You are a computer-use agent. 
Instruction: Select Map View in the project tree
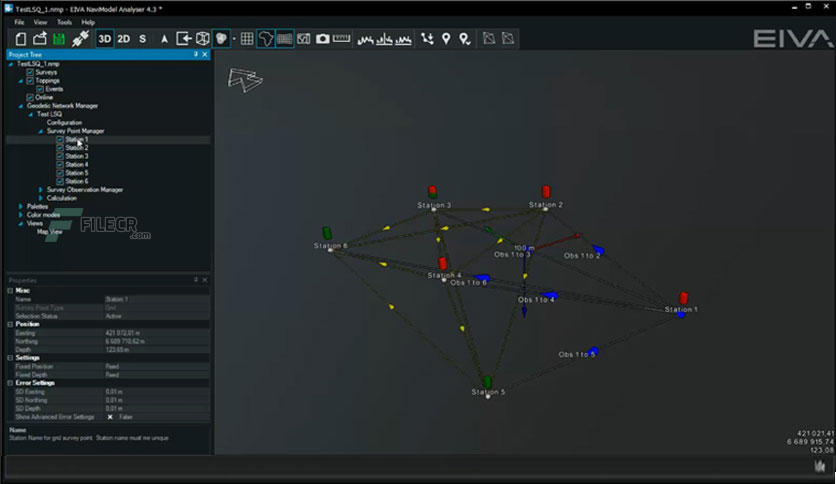click(x=50, y=232)
